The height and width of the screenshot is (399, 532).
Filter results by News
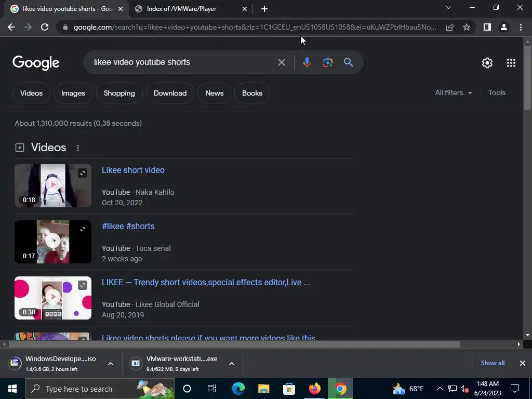pos(215,93)
